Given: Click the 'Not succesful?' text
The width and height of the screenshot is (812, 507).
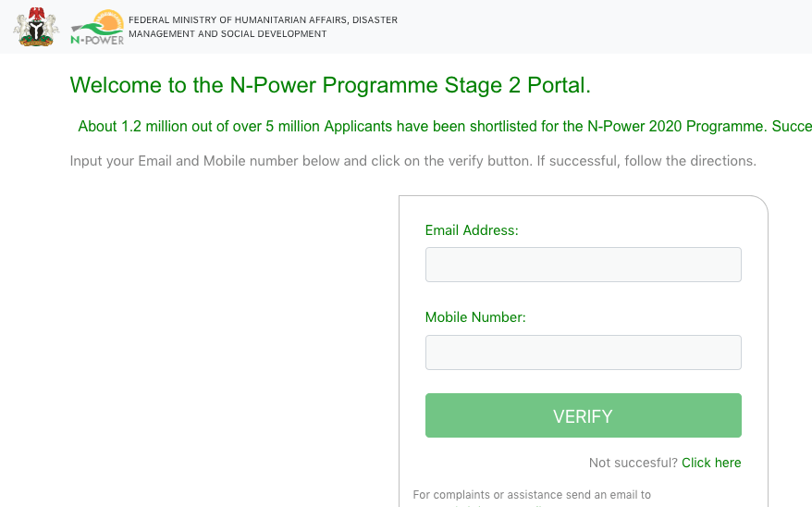Looking at the screenshot, I should [x=633, y=463].
